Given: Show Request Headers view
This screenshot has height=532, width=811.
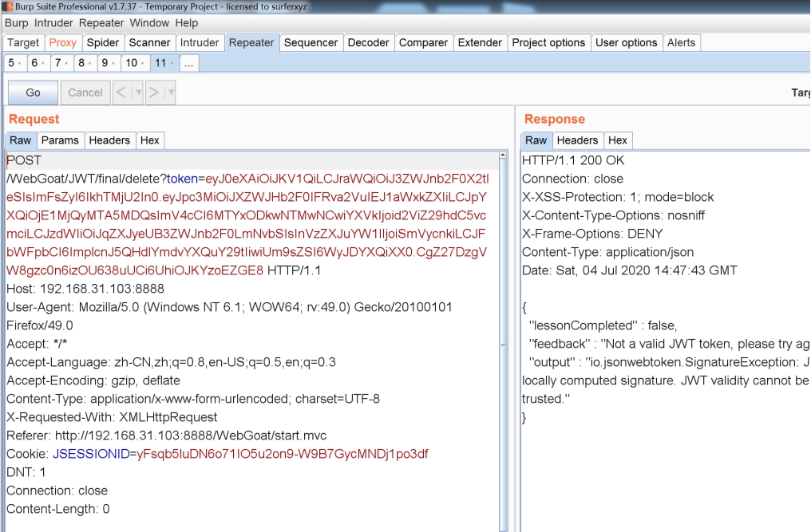Looking at the screenshot, I should (109, 140).
